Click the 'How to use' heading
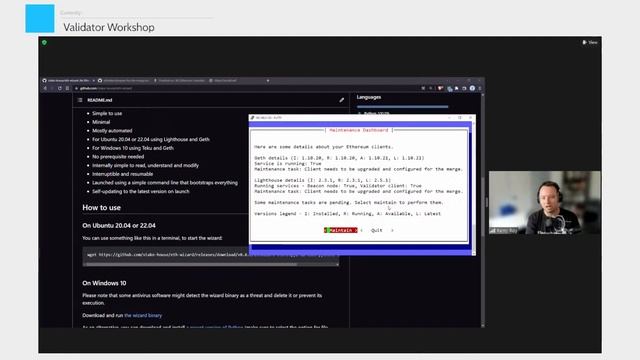Image resolution: width=640 pixels, height=360 pixels. click(x=102, y=207)
